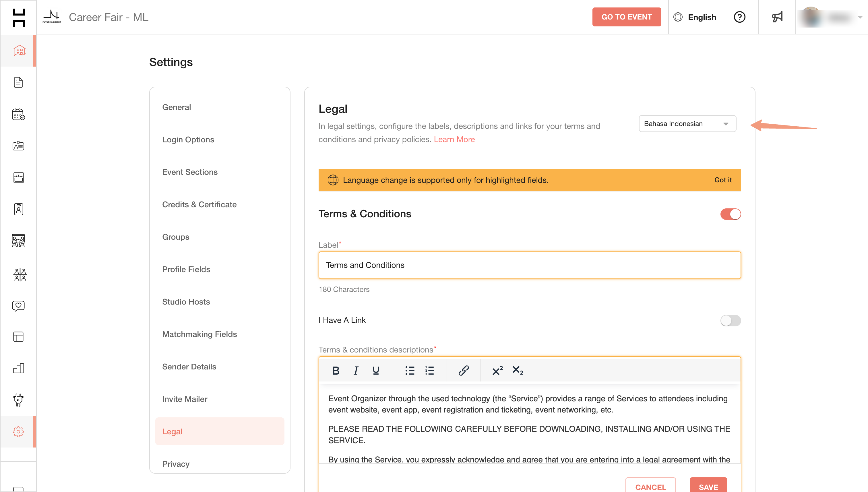Open the networking group sidebar icon

click(x=20, y=274)
